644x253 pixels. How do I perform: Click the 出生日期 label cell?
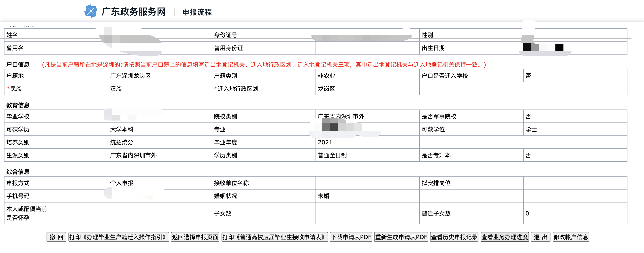(471, 48)
